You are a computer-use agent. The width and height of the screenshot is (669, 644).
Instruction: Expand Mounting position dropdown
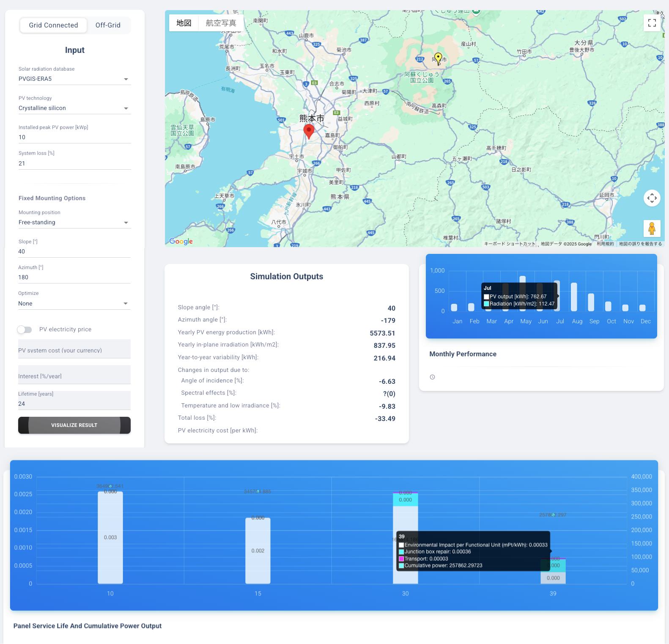tap(74, 223)
